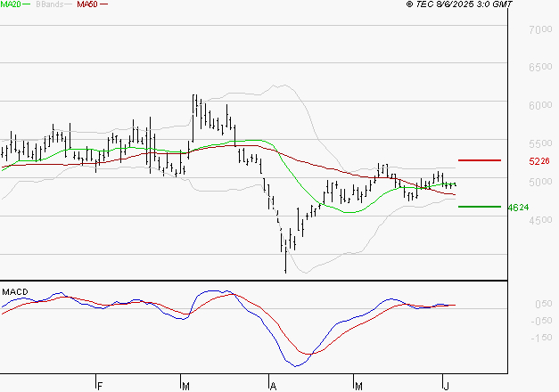
Task: Click the MACD trough in April
Action: pyautogui.click(x=297, y=365)
